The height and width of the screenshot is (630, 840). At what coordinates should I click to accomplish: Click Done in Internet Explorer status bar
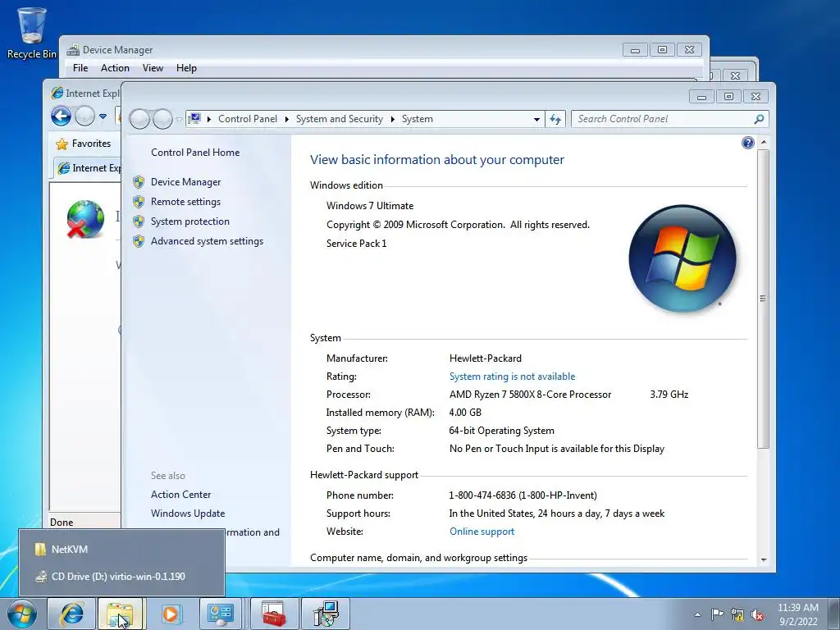[62, 523]
